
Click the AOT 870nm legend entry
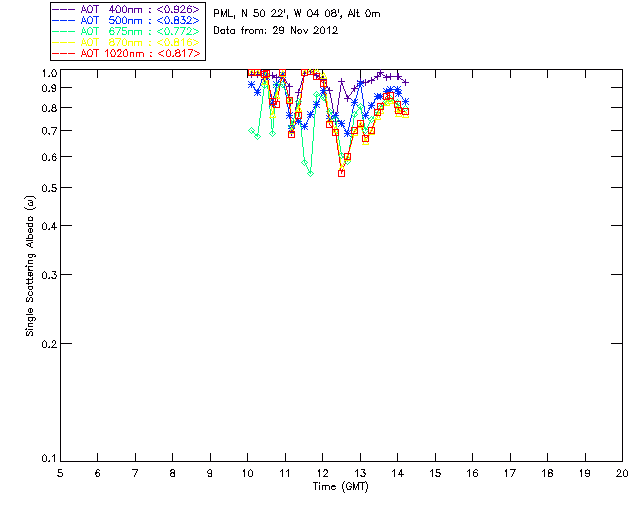pos(127,42)
